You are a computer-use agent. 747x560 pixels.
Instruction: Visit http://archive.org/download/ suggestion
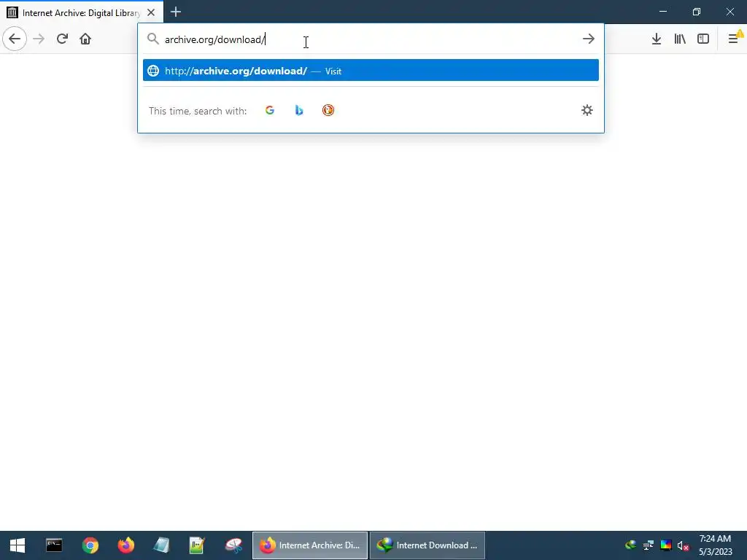pos(371,71)
